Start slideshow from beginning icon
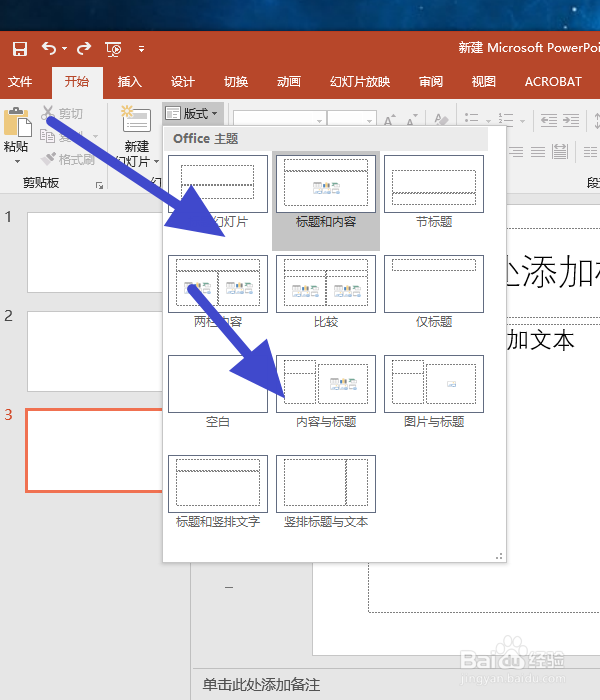This screenshot has height=700, width=600. (x=113, y=49)
